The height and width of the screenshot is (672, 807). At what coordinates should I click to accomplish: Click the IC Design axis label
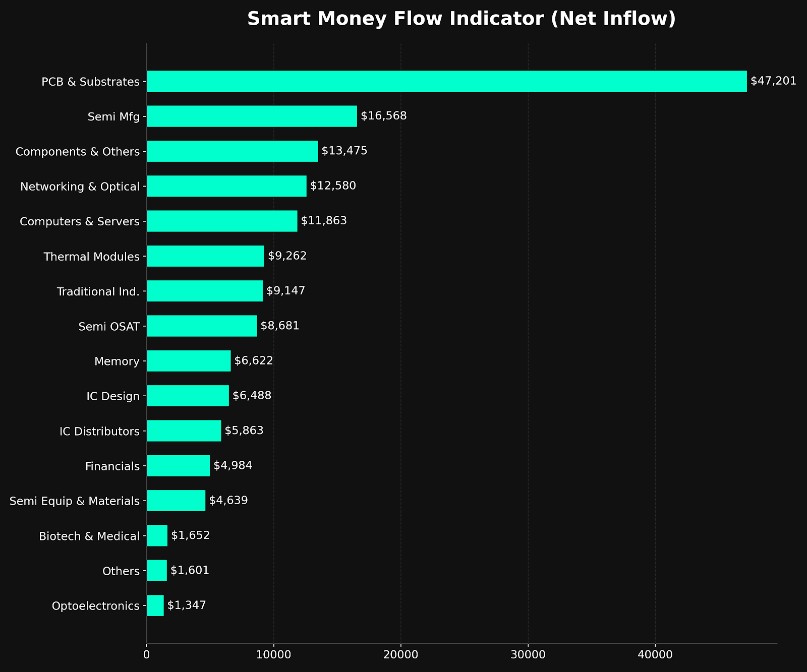tap(112, 396)
